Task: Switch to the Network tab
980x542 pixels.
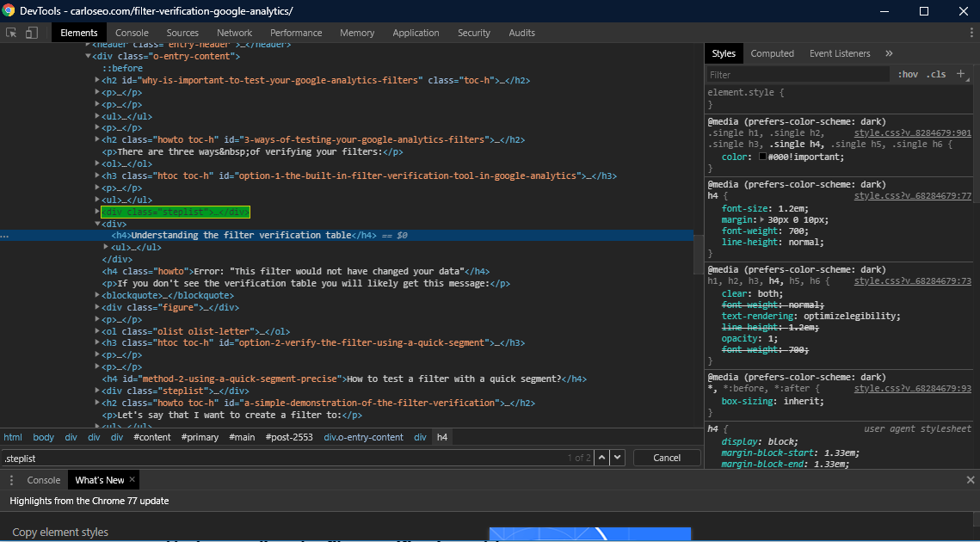Action: [x=234, y=33]
